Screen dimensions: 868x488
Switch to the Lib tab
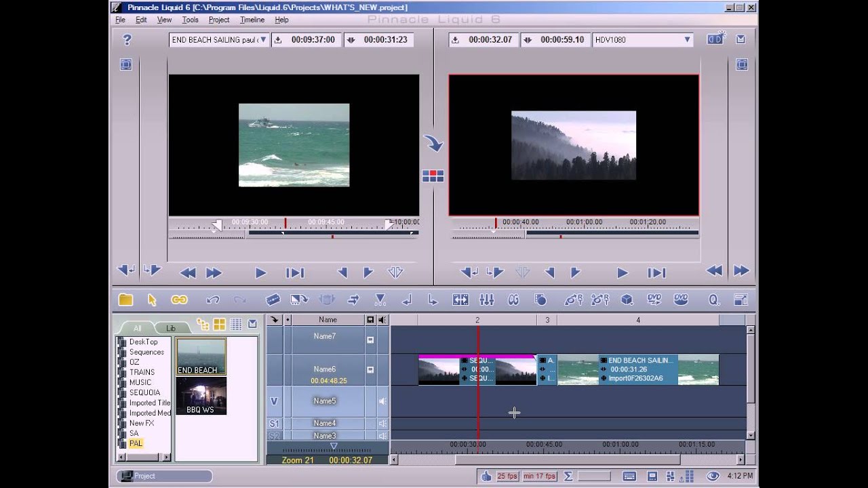(x=171, y=328)
